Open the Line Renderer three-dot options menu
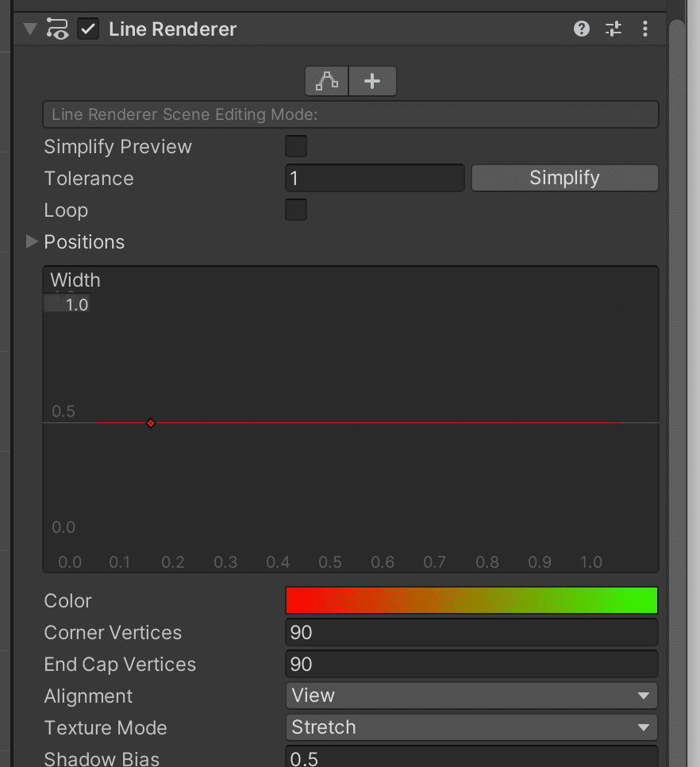 click(x=644, y=29)
